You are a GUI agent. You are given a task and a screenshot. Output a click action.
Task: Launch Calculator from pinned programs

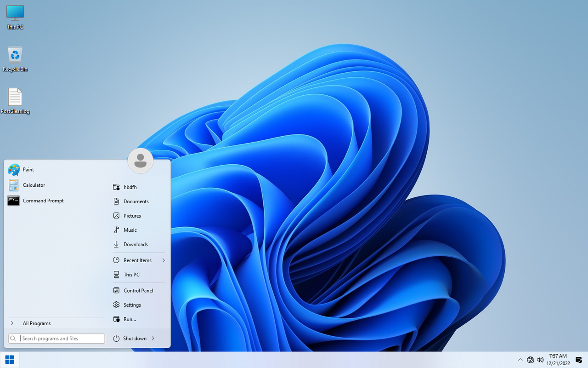[x=55, y=185]
